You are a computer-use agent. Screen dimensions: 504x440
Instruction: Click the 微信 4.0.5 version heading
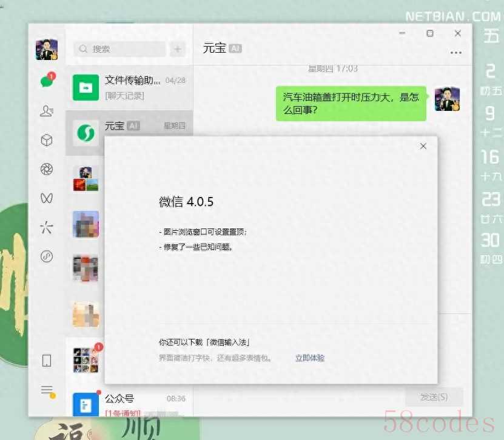point(186,202)
